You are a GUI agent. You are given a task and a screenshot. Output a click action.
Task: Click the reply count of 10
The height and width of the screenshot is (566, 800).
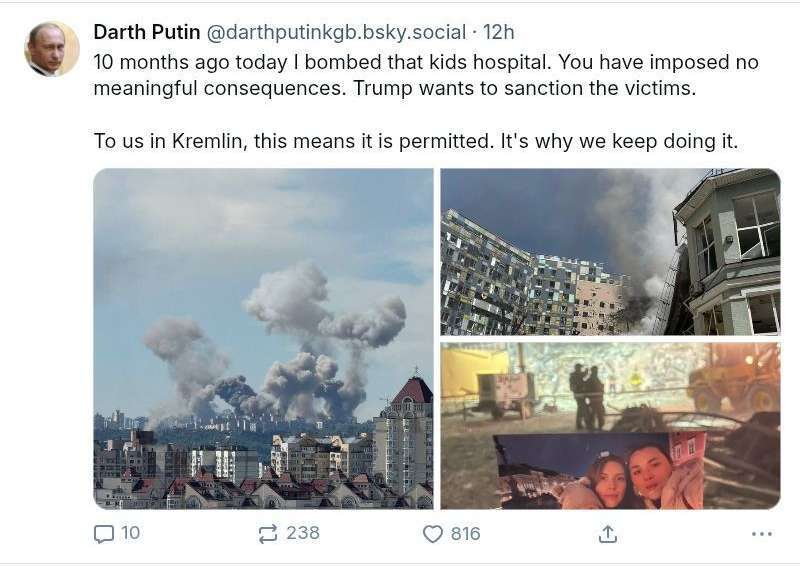tap(131, 533)
